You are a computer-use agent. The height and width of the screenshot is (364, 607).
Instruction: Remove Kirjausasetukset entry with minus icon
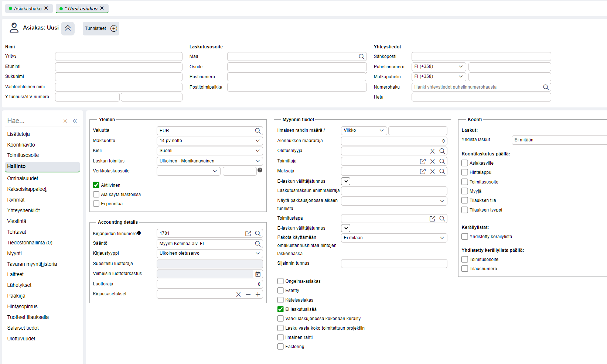tap(248, 294)
